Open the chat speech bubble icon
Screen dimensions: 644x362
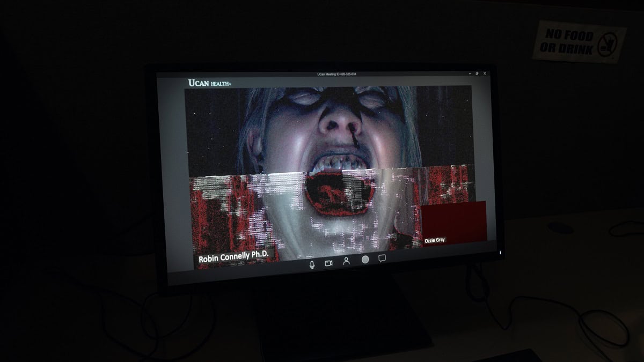click(382, 258)
